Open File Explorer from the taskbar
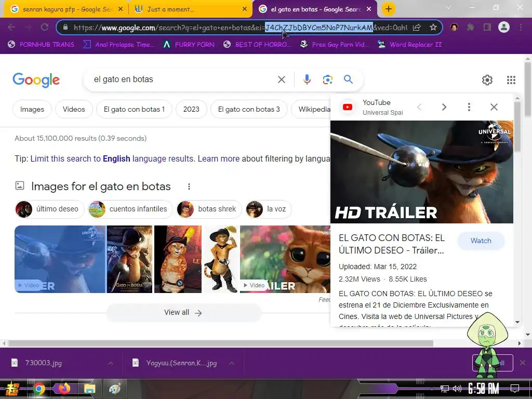 pos(89,389)
